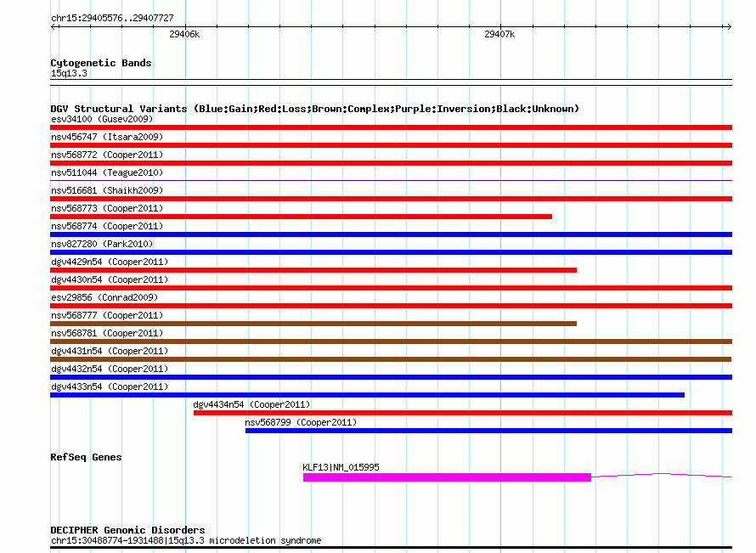Click the KLF13|NM_015995 gene label
Screen dimensions: 756x553
(341, 467)
